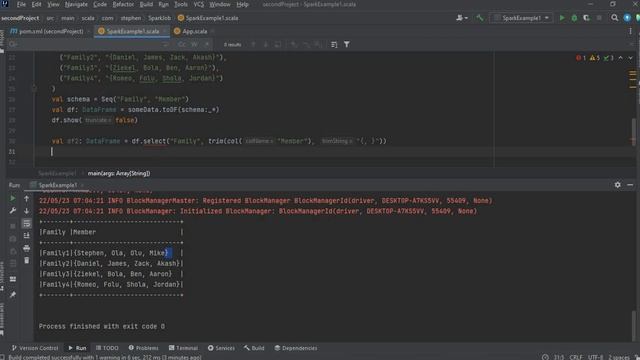Viewport: 640px width, 360px height.
Task: Click editor vertical scrollbar thumb
Action: tap(633, 131)
